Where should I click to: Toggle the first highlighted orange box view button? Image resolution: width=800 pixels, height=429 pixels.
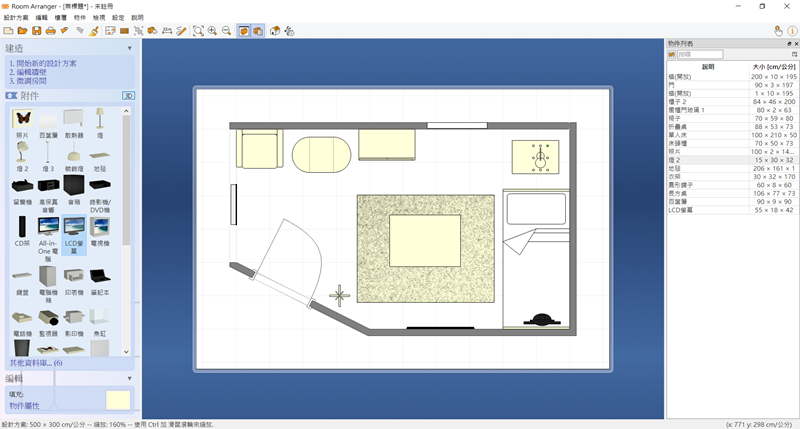pyautogui.click(x=244, y=31)
